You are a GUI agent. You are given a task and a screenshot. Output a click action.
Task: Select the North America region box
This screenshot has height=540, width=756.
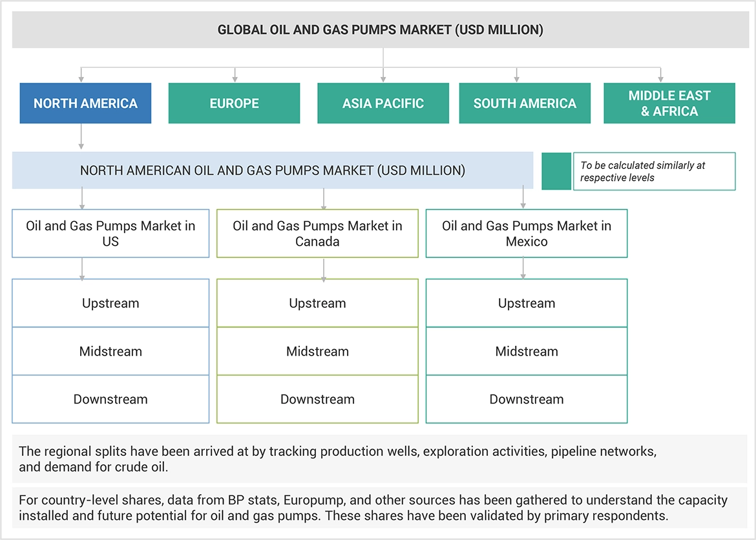(85, 103)
